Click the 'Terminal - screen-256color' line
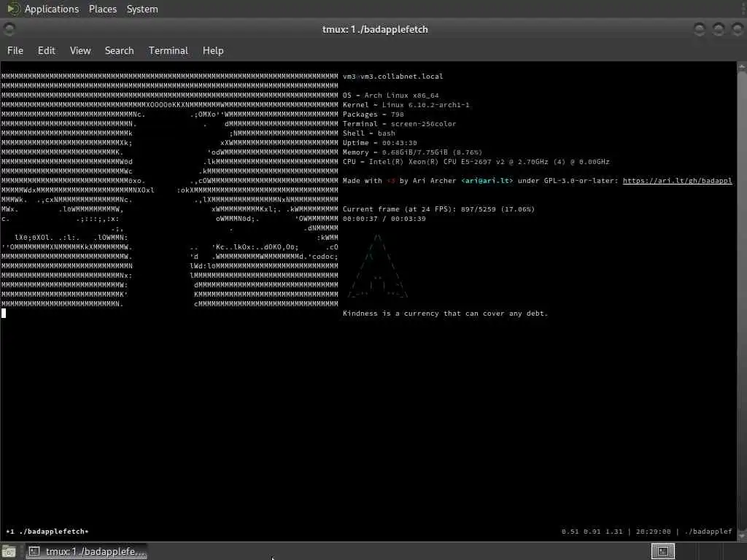Screen dimensions: 747x560 399,124
